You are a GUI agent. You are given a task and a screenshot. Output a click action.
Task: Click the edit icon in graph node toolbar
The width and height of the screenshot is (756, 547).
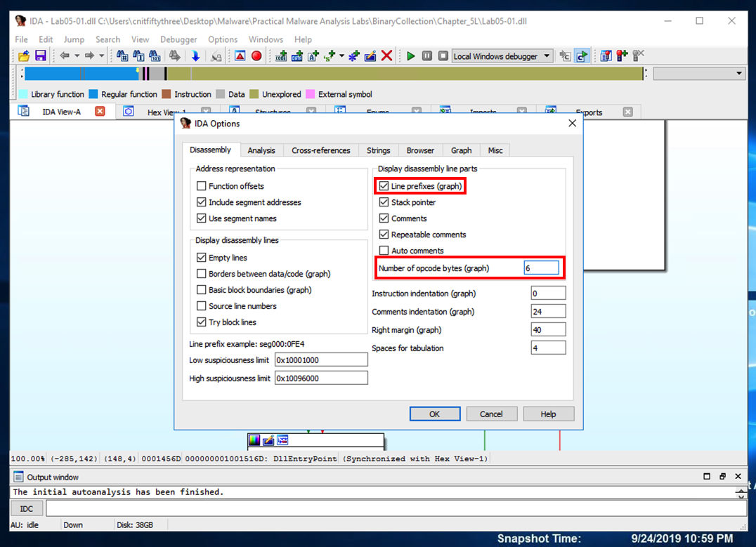point(268,440)
